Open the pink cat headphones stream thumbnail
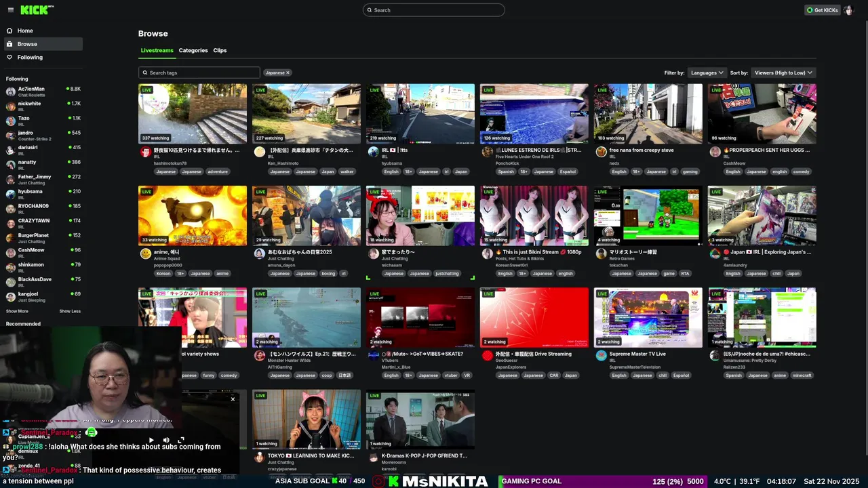The width and height of the screenshot is (868, 488). point(307,419)
